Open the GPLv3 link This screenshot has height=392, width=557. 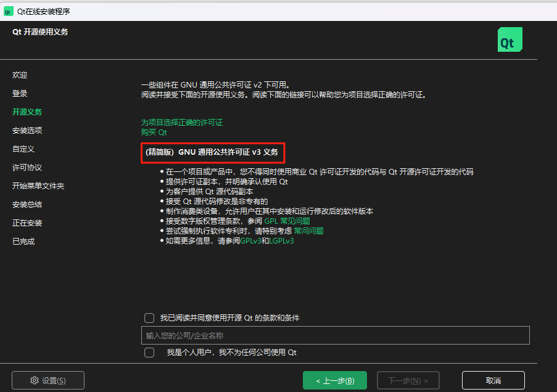pos(251,241)
